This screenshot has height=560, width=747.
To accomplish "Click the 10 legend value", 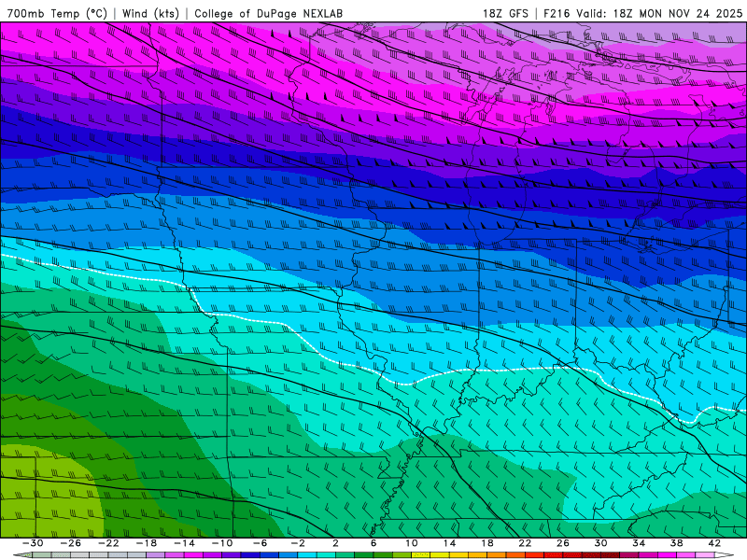I will [x=412, y=543].
